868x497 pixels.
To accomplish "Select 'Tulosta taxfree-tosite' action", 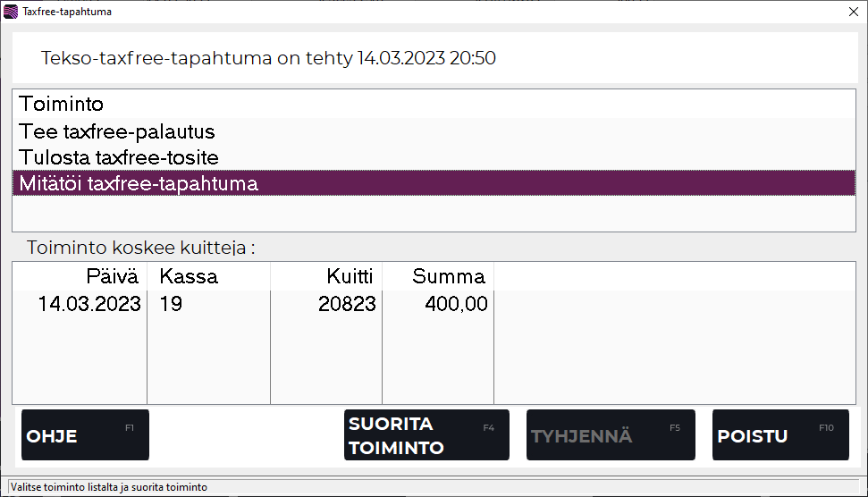I will coord(119,157).
